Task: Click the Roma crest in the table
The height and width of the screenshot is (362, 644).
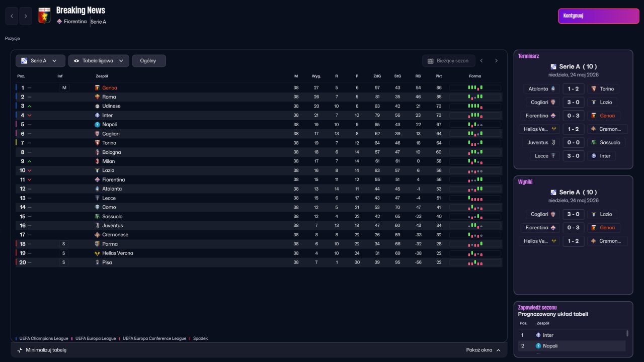Action: click(97, 97)
